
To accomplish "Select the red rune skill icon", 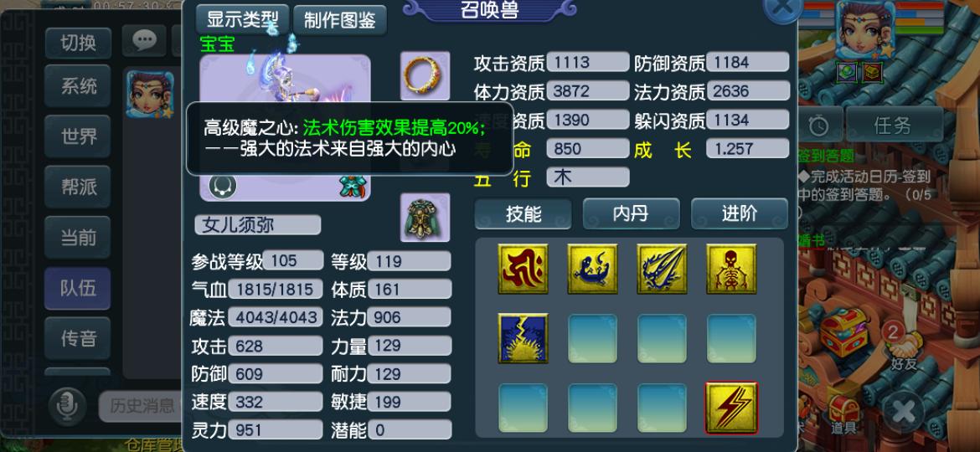I will [523, 269].
